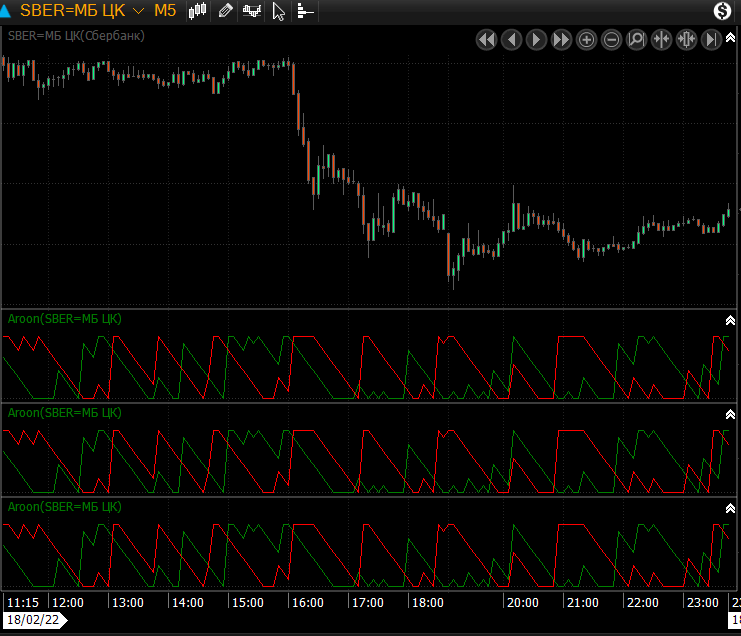Step chart one bar left
The image size is (741, 636).
pos(512,40)
